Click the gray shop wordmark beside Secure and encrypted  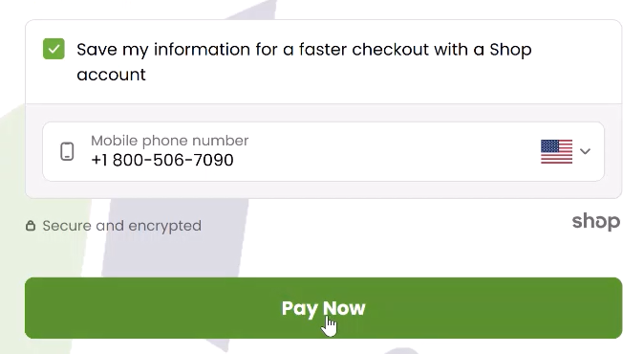(596, 222)
